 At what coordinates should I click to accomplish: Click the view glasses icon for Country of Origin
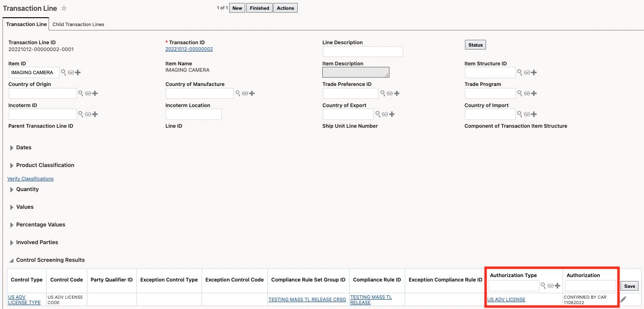point(88,93)
